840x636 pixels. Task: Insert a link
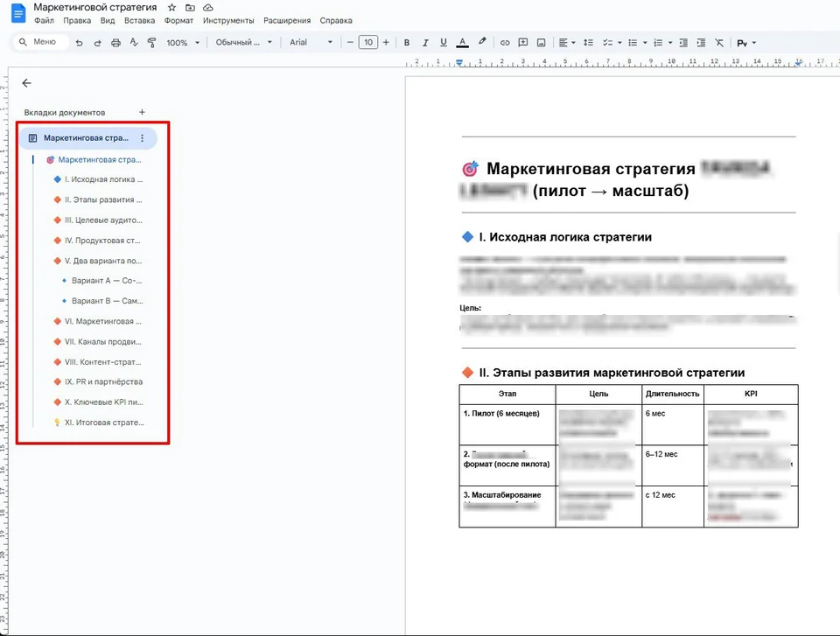tap(505, 43)
